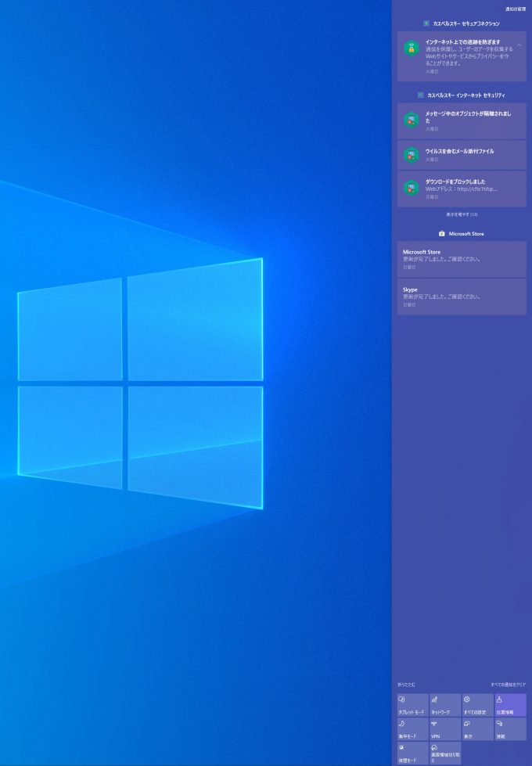The image size is (532, 766).
Task: Open メッセージ中のオブジェクト notification
Action: pos(462,120)
